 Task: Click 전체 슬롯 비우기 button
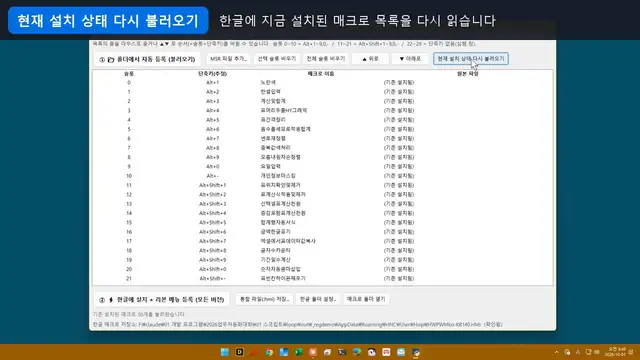click(x=326, y=59)
